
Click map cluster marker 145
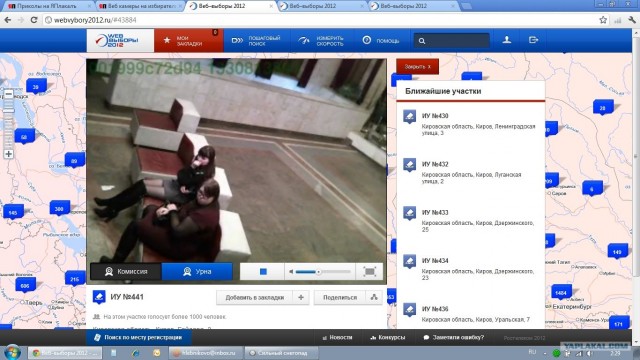click(13, 213)
